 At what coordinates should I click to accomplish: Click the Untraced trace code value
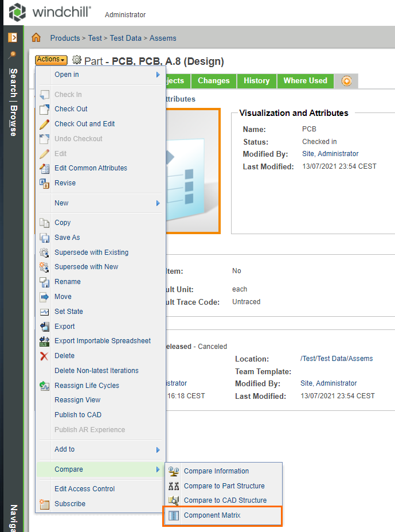(x=246, y=302)
